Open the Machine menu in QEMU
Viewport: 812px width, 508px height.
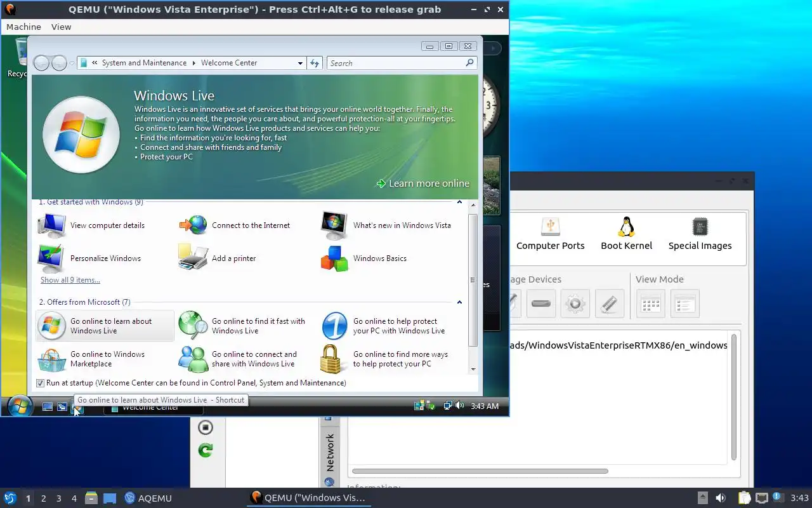click(23, 27)
